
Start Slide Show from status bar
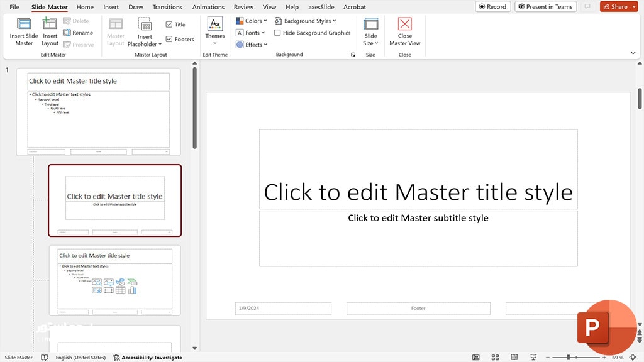pos(533,358)
